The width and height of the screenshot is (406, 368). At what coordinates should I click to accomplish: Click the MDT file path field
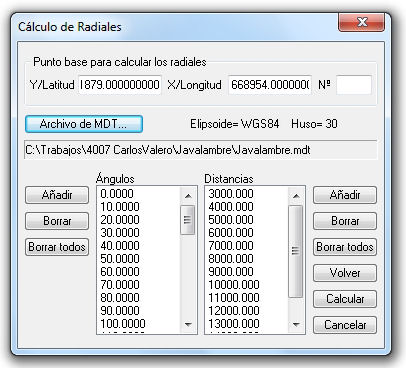coord(201,150)
